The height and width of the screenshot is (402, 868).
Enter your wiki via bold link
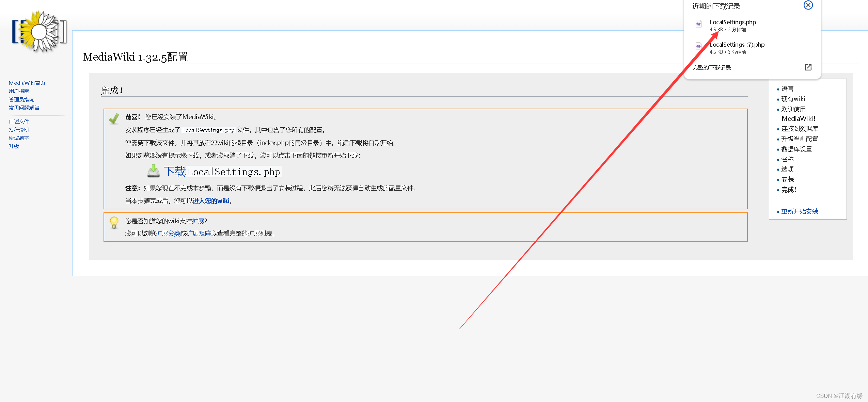(211, 201)
